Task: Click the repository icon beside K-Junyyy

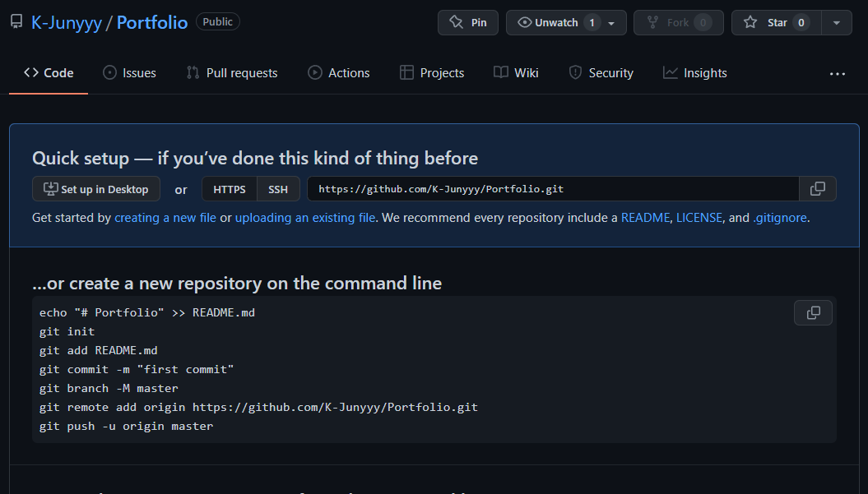Action: tap(16, 22)
